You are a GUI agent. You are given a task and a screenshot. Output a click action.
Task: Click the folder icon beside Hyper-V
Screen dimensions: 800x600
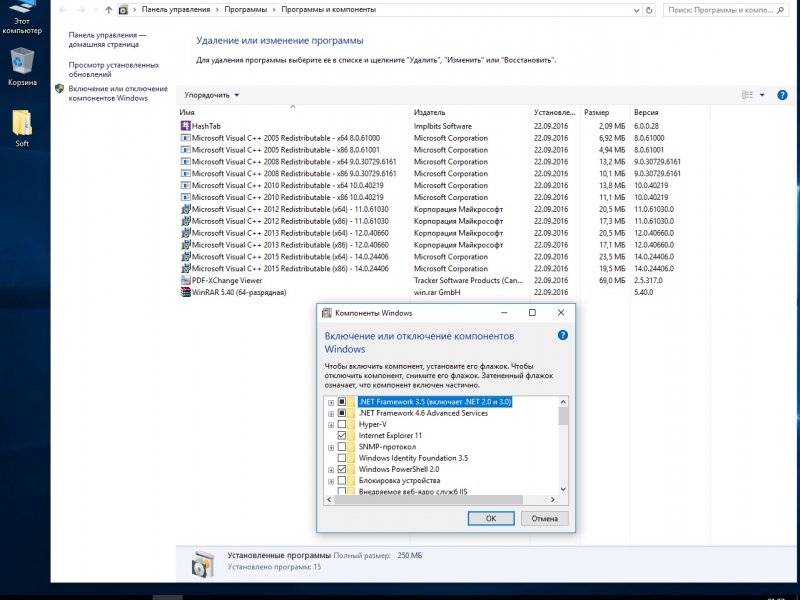(352, 424)
